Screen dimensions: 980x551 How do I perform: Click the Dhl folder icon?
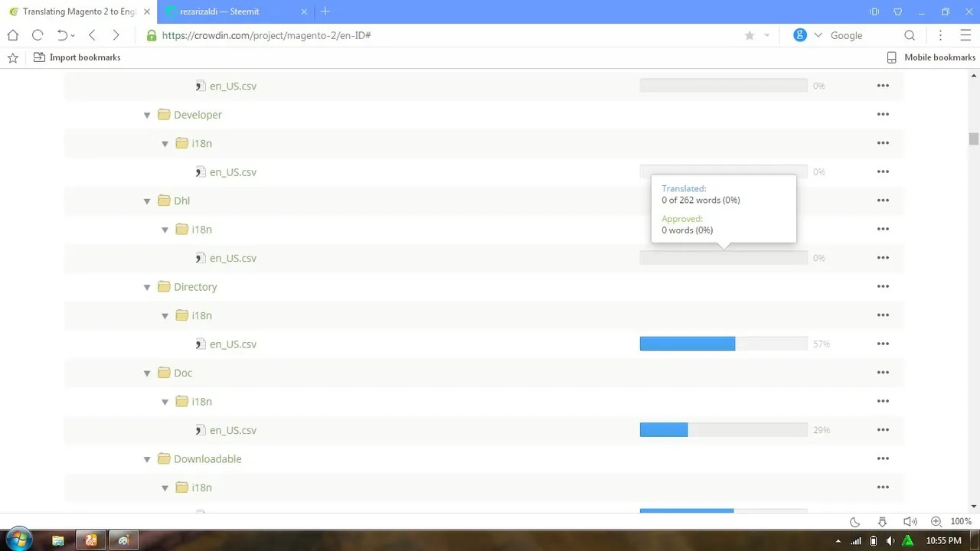coord(164,201)
